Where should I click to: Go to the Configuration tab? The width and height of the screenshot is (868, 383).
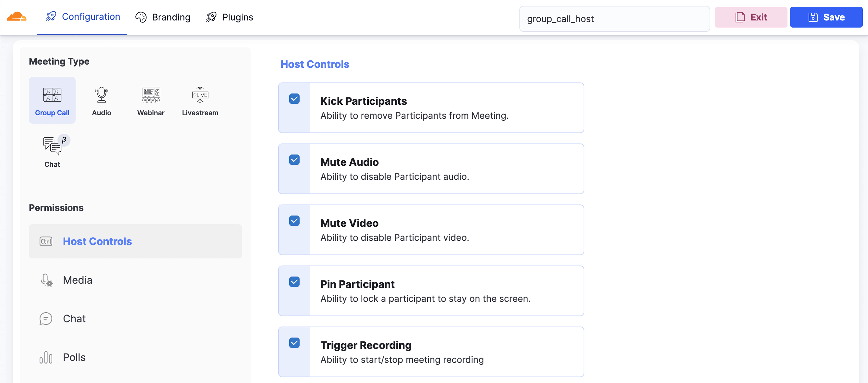(x=83, y=17)
